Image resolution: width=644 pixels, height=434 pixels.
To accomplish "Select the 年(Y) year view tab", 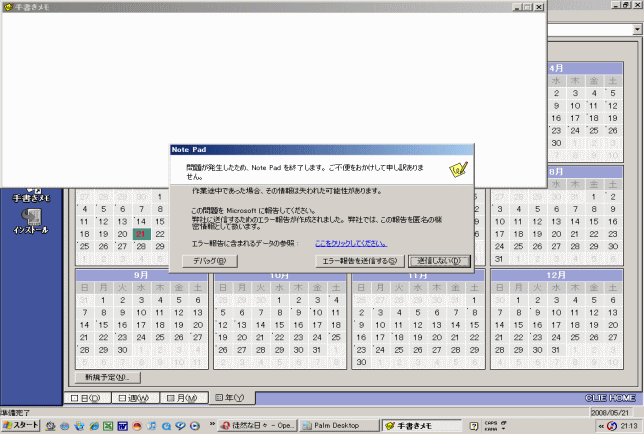I will tap(231, 398).
